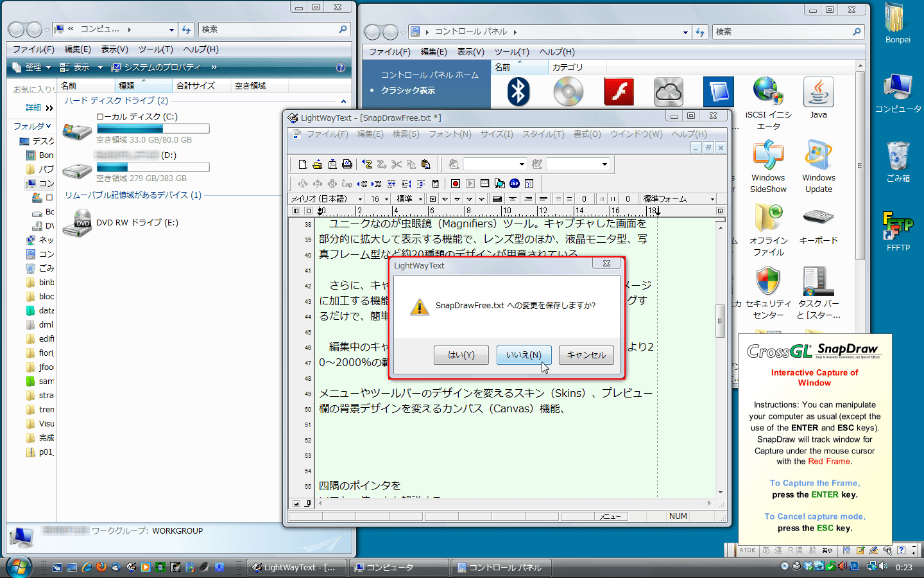Open the Bluetooth icon in Control Panel
The image size is (924, 578).
pos(518,92)
